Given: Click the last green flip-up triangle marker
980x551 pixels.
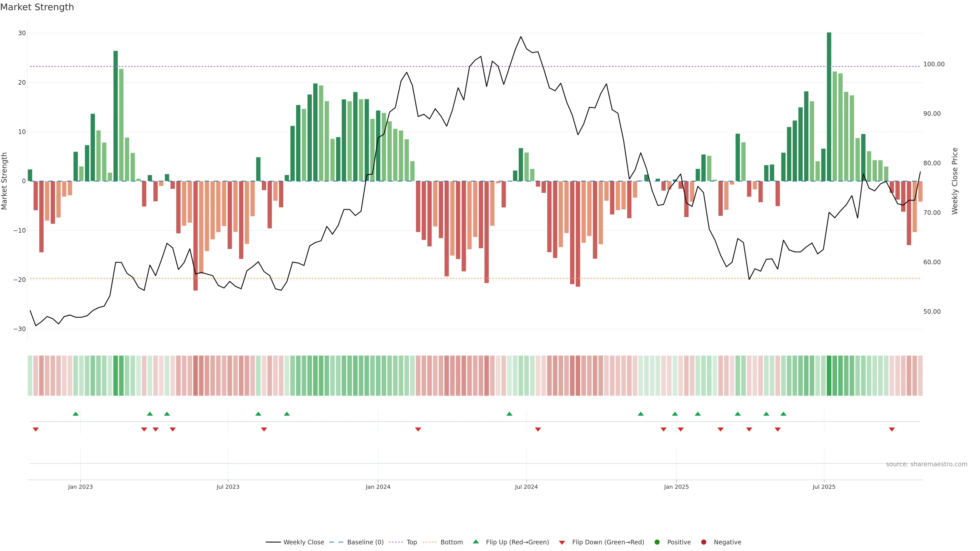Looking at the screenshot, I should pos(783,414).
